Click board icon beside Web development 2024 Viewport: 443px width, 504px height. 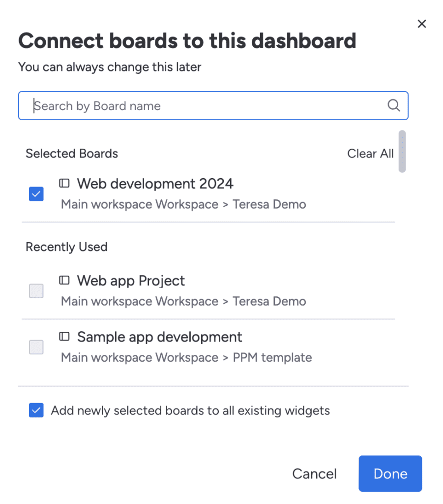coord(64,183)
